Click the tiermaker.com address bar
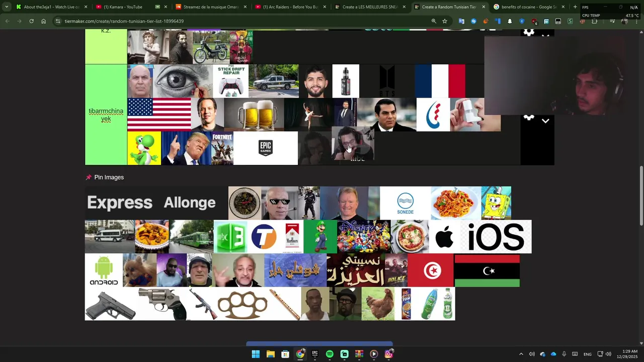644x362 pixels. coord(242,21)
